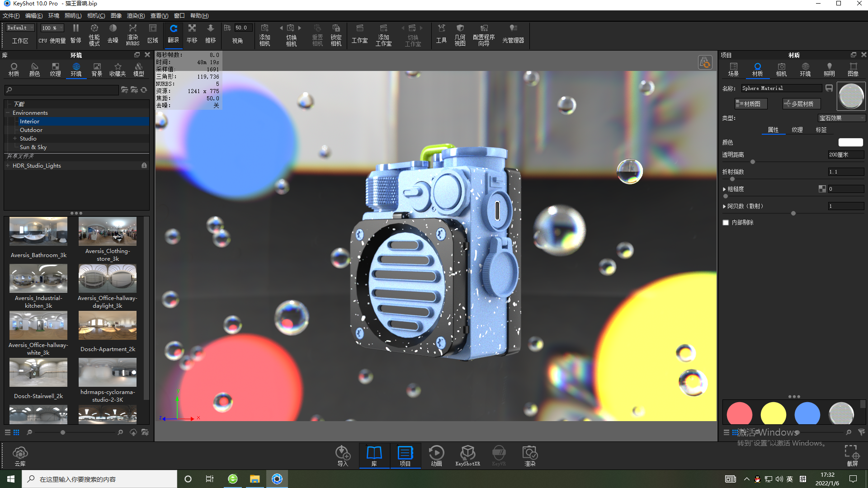Enable 去噪 denoise in the toolbar
The height and width of the screenshot is (488, 868).
click(113, 34)
